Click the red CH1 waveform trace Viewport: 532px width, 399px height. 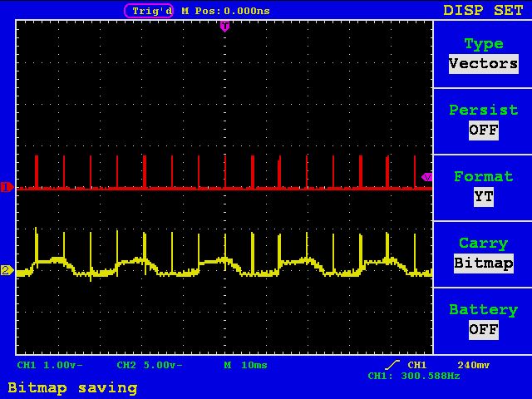[208, 189]
